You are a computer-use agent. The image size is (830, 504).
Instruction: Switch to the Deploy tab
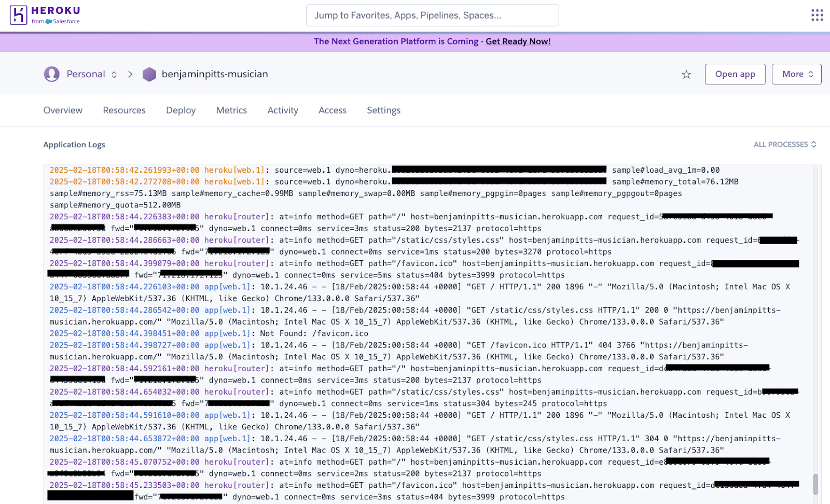click(181, 110)
